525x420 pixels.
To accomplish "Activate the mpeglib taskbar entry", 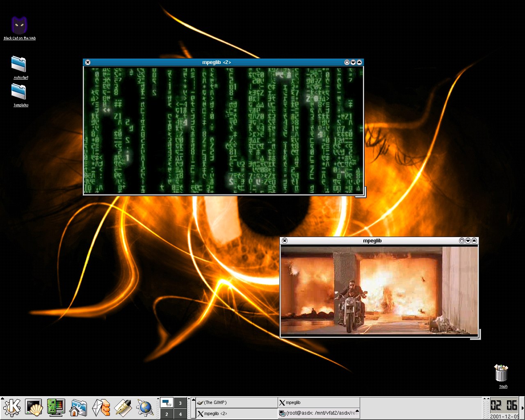I will pyautogui.click(x=319, y=402).
